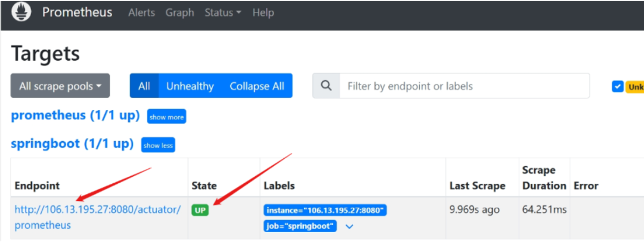Click show less for springboot pool
The width and height of the screenshot is (644, 244).
tap(158, 145)
